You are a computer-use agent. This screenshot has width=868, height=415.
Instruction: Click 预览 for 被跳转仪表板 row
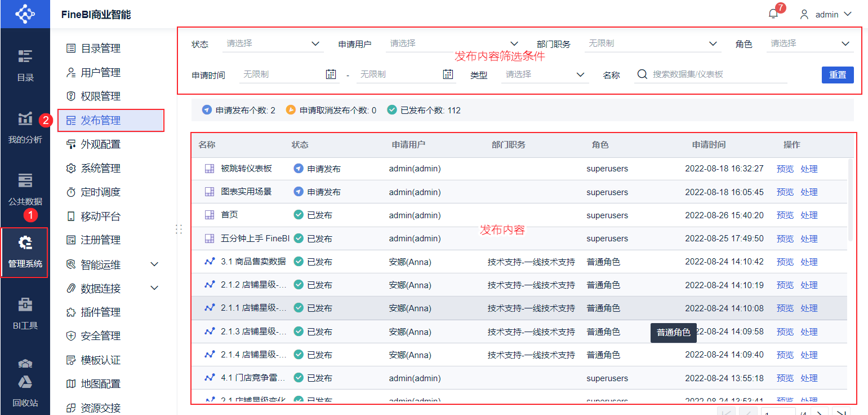(785, 169)
